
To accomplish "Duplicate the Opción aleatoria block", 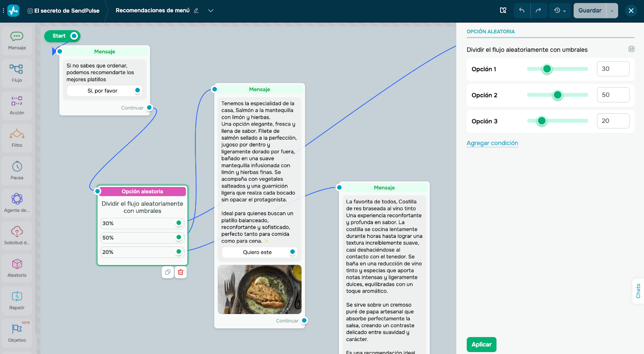I will pos(168,272).
